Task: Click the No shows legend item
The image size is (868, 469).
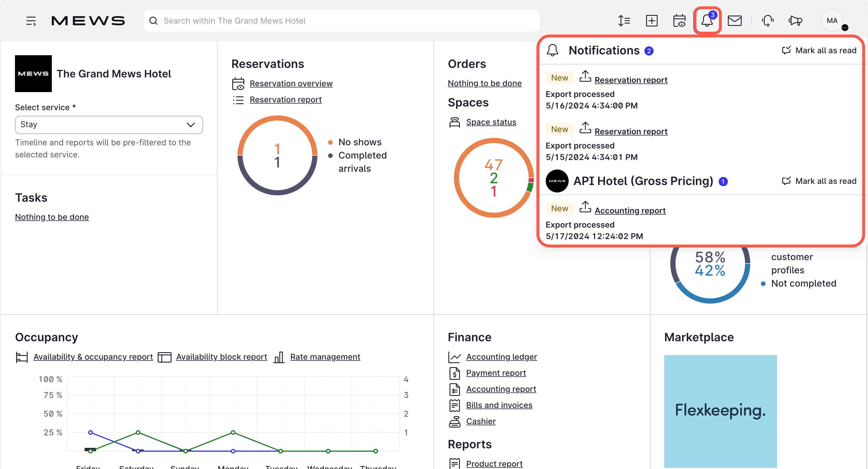Action: click(355, 142)
